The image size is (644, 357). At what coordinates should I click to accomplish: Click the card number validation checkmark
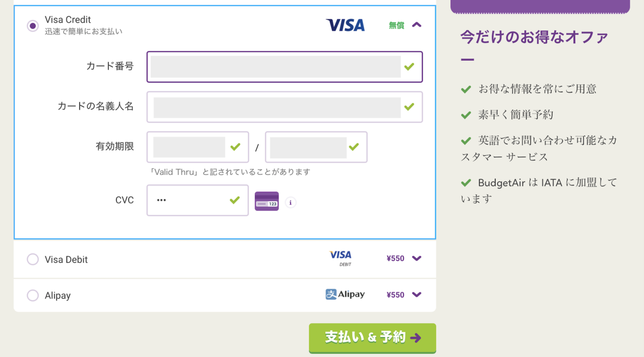[409, 67]
